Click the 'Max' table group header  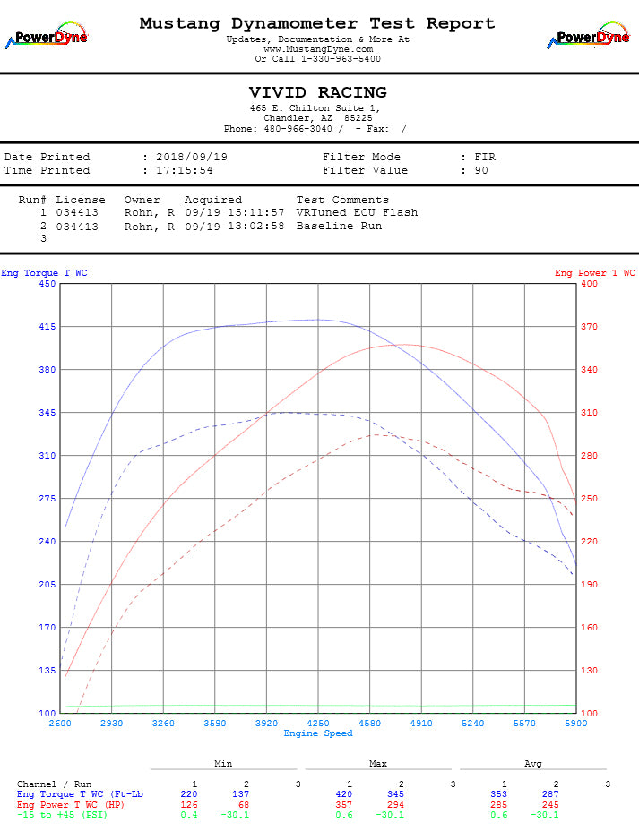(x=378, y=763)
